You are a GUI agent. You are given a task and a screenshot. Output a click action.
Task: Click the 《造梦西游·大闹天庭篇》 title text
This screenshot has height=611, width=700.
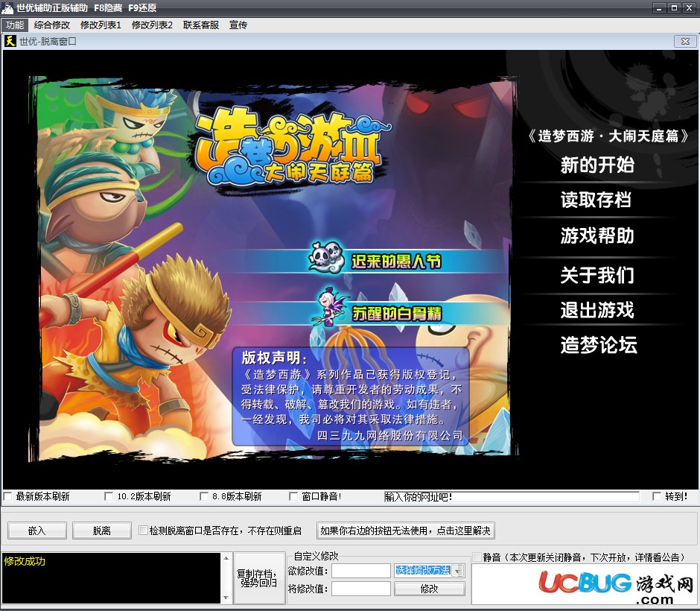pos(608,136)
